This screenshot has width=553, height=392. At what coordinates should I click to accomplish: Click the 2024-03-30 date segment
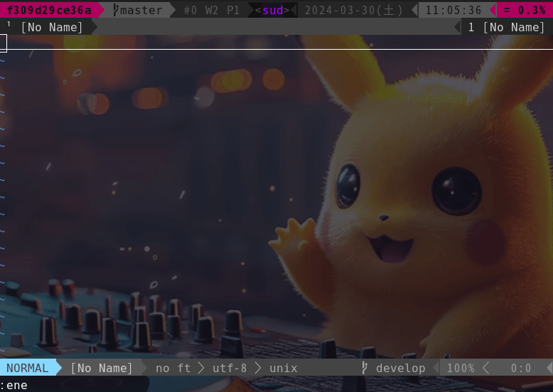353,10
